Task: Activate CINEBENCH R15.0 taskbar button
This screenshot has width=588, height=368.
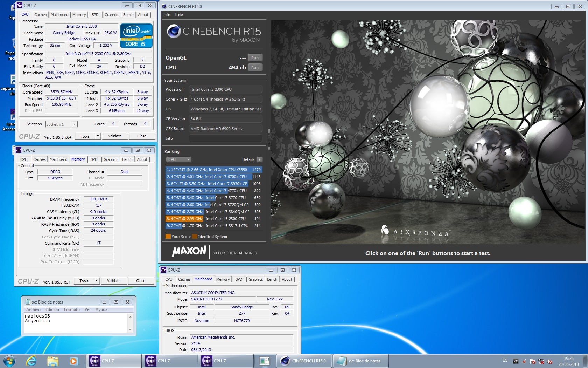Action: coord(304,361)
